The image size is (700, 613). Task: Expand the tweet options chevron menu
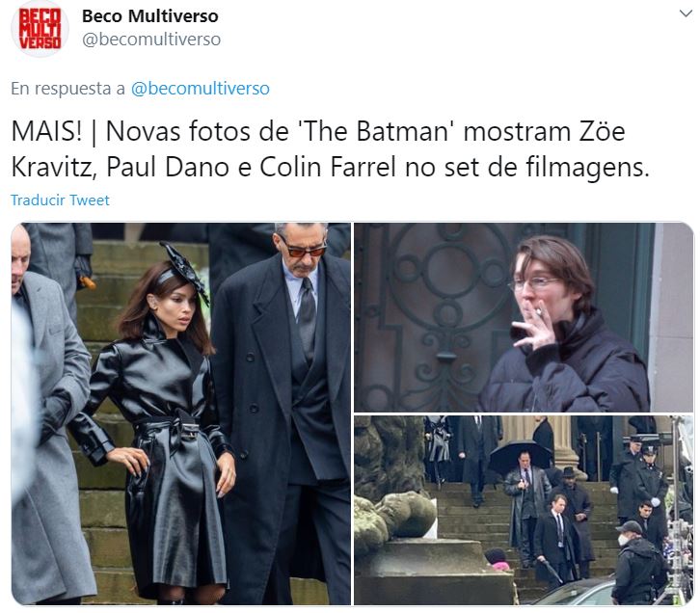[686, 13]
